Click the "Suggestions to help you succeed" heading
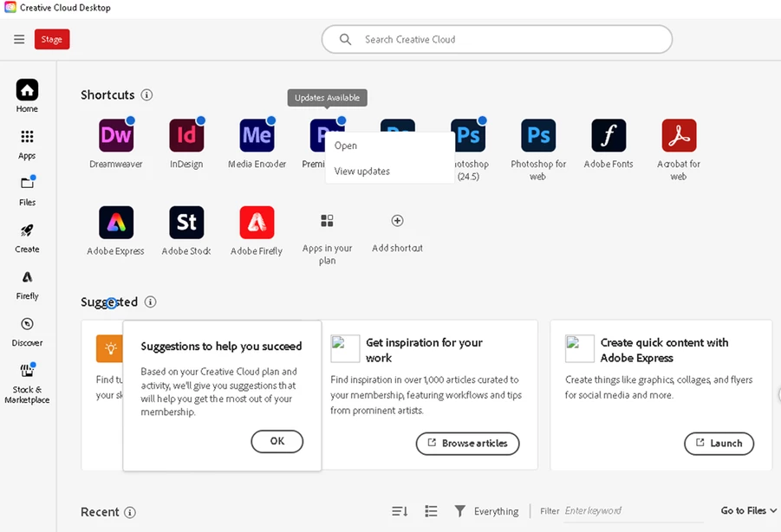The image size is (781, 532). pyautogui.click(x=221, y=346)
